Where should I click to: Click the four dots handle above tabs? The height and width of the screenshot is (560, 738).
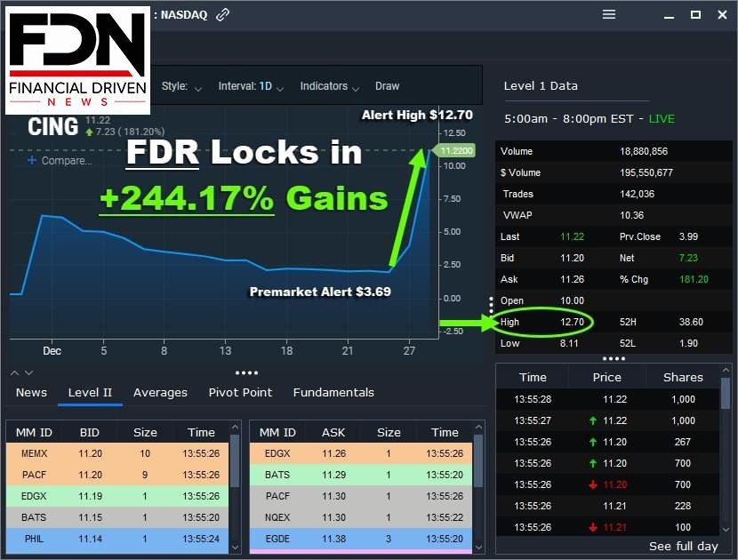click(x=246, y=372)
